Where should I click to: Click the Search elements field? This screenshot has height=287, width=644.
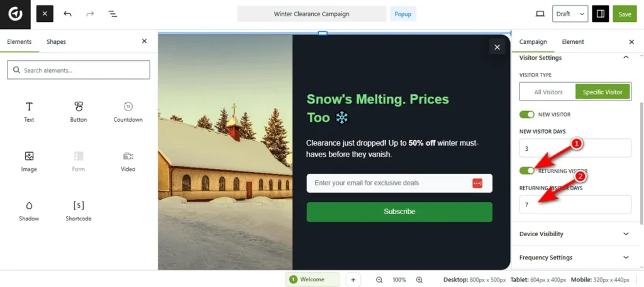79,70
